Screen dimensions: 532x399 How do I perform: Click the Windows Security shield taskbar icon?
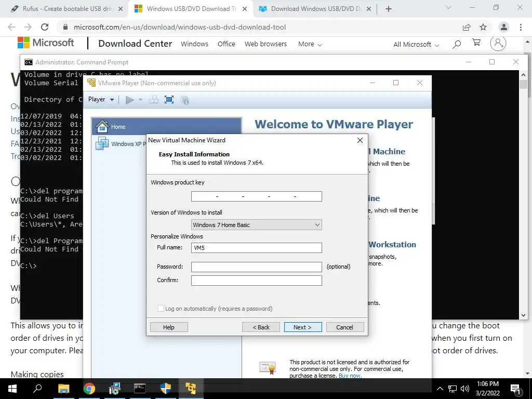(166, 389)
